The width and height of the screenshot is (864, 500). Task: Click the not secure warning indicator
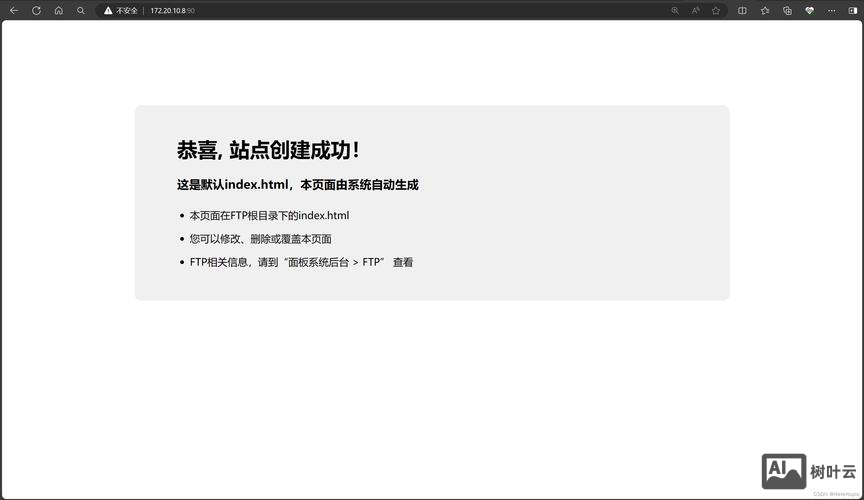[121, 10]
